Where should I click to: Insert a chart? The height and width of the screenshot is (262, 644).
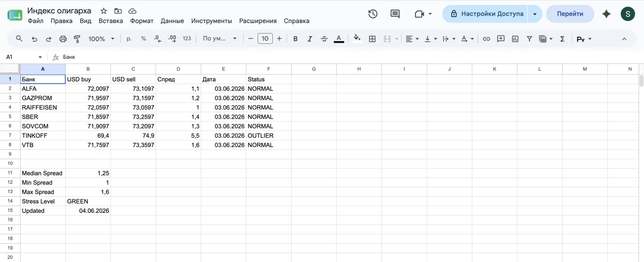point(515,39)
